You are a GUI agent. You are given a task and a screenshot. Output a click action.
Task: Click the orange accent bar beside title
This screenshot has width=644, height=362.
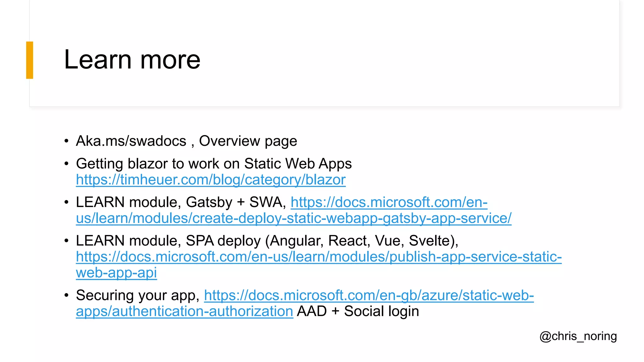pos(30,60)
